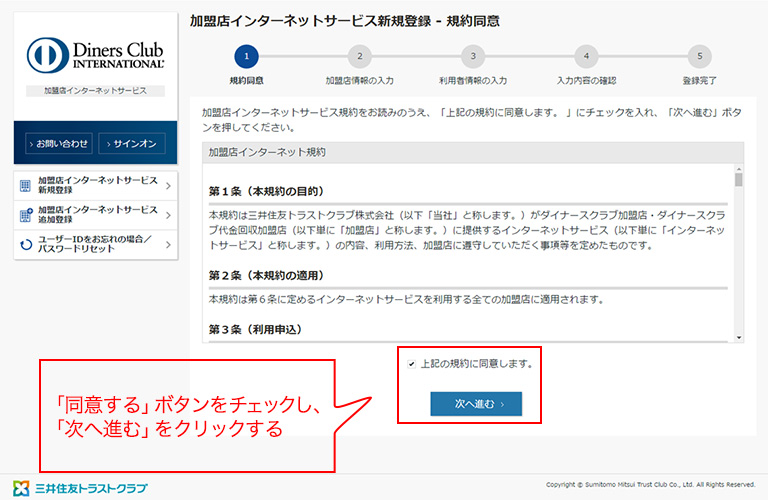Select step 3 circle 利用者情報の入力
Screen dimensions: 768x500
(473, 56)
